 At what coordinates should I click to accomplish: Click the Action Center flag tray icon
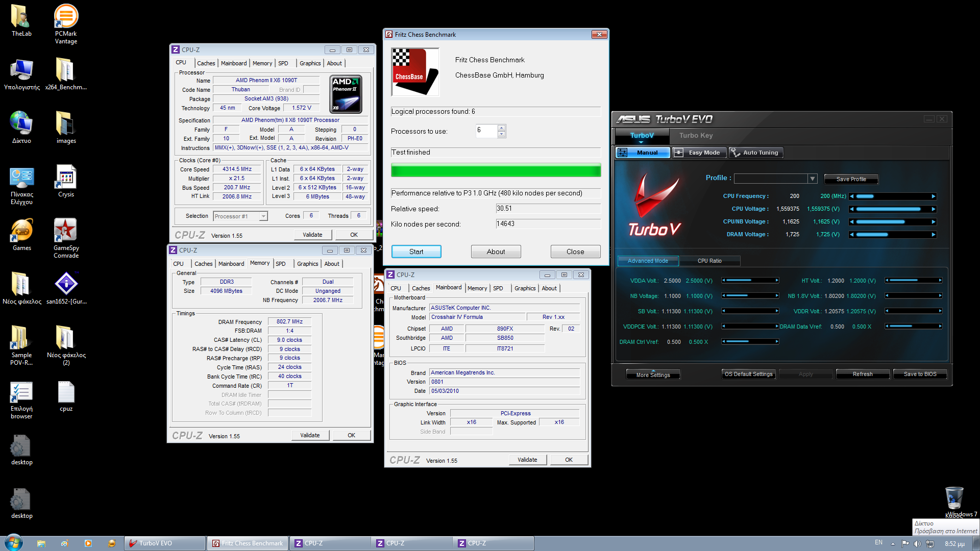[905, 544]
